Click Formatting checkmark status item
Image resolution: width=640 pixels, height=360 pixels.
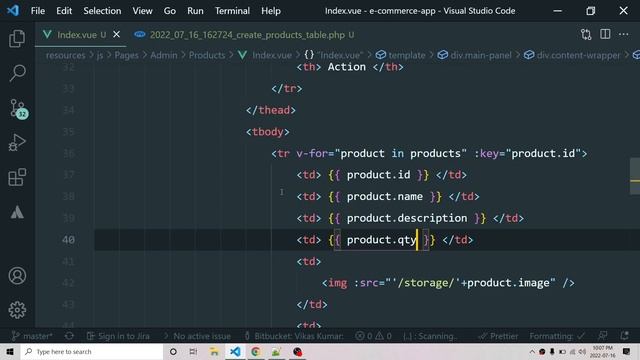[x=558, y=336]
